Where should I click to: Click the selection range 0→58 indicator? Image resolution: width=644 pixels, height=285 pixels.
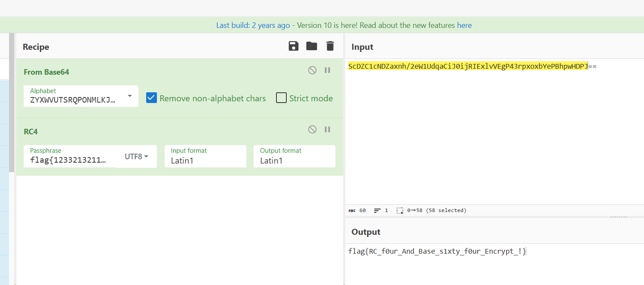(431, 210)
